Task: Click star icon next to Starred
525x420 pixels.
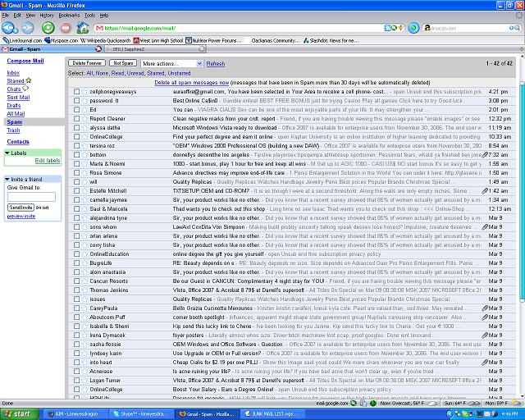Action: tap(29, 80)
